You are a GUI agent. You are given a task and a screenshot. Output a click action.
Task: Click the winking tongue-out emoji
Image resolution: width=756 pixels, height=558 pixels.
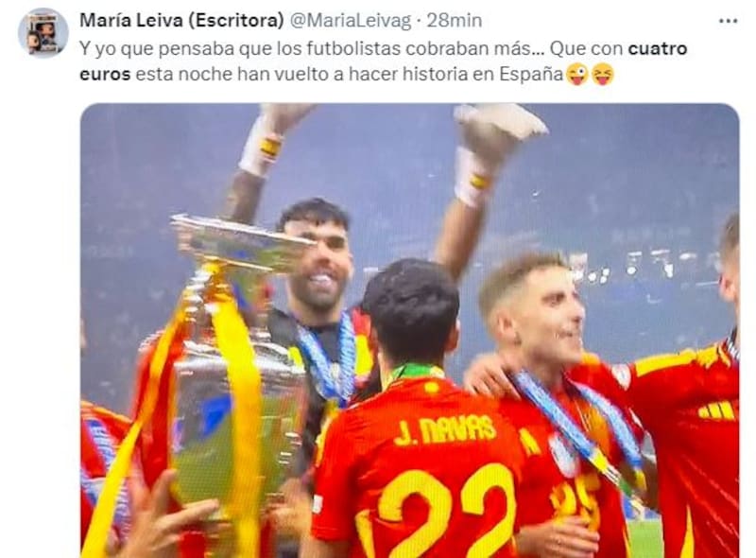(x=577, y=75)
